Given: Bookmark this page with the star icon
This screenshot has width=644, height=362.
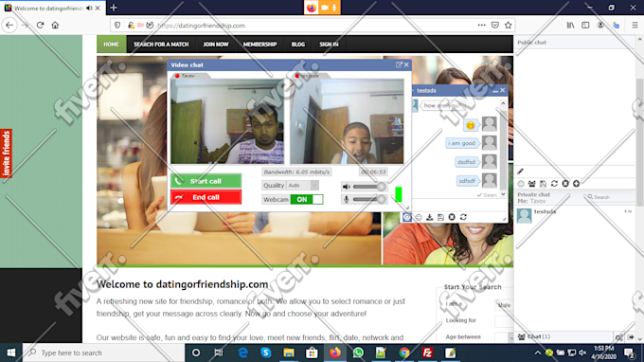Looking at the screenshot, I should tap(508, 25).
